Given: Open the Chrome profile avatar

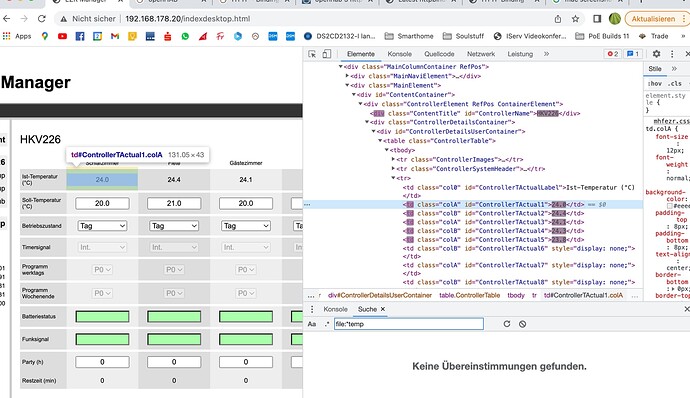Looking at the screenshot, I should [x=615, y=19].
